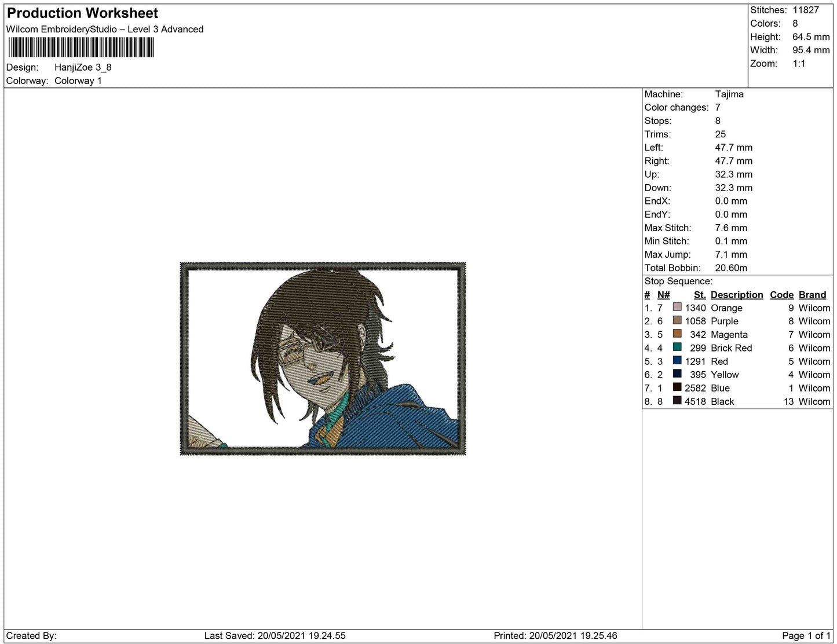Click the barcode under the worksheet title
The image size is (837, 644).
coord(82,47)
